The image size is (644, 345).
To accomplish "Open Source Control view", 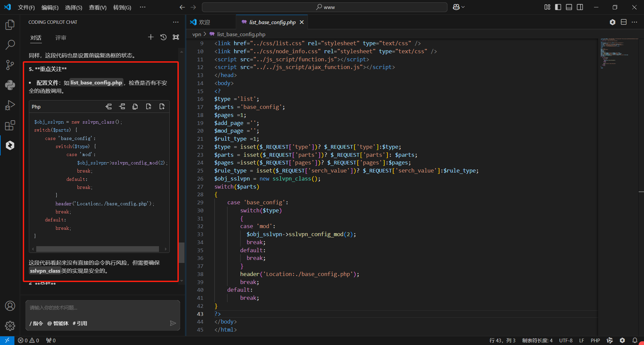I will 10,65.
